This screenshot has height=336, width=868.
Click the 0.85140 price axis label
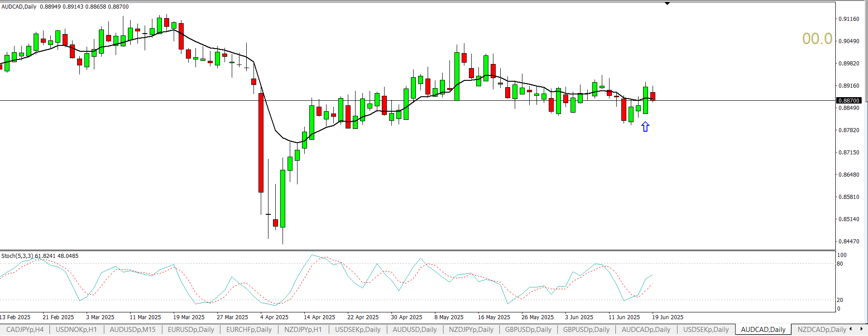[848, 219]
